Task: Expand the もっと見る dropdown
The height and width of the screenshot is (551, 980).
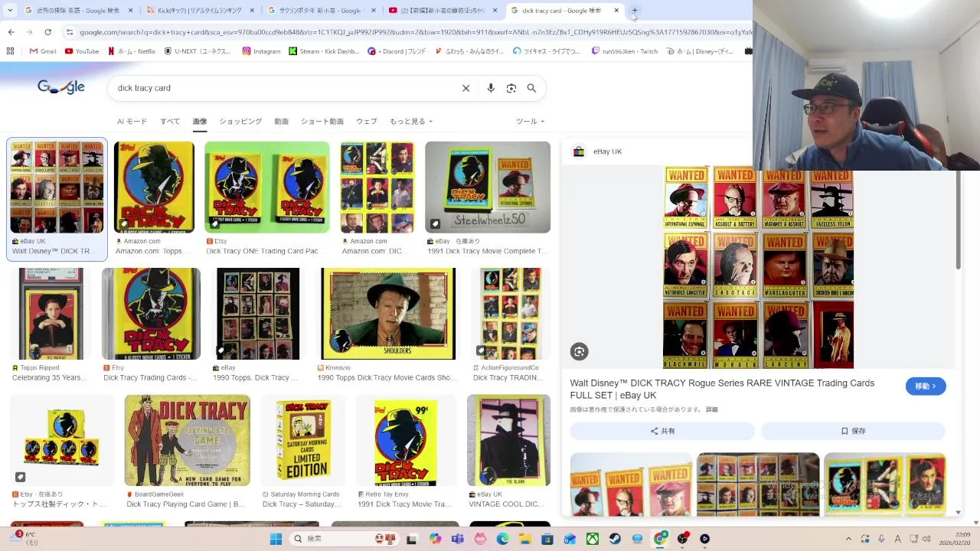Action: pyautogui.click(x=411, y=122)
